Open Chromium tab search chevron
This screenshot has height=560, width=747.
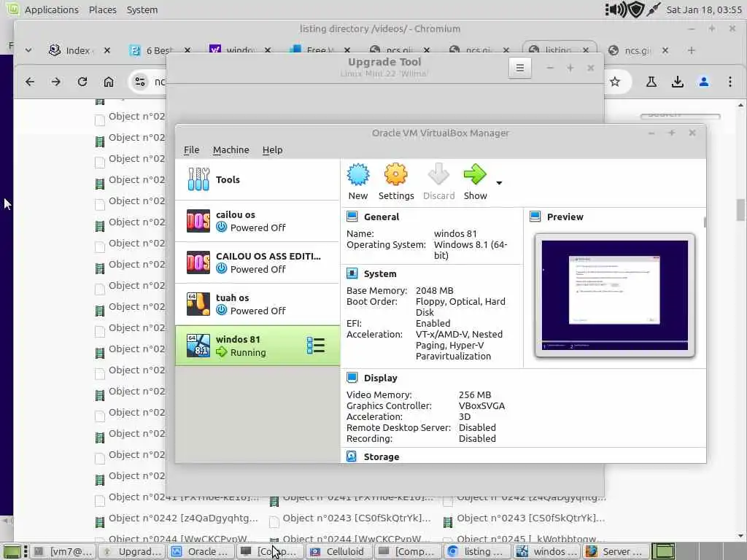pyautogui.click(x=28, y=50)
